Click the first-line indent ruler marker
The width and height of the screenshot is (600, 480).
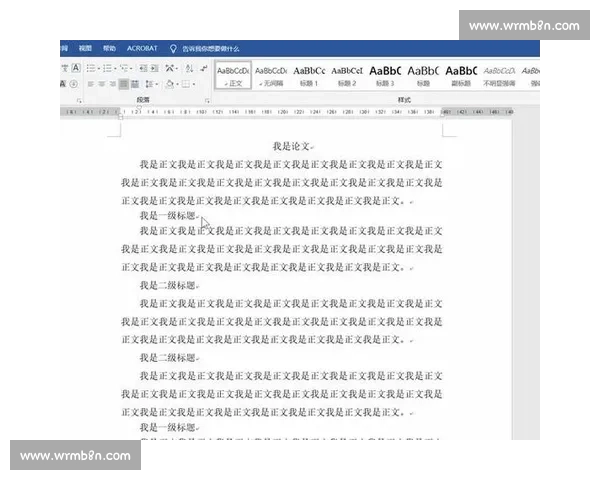coord(139,108)
